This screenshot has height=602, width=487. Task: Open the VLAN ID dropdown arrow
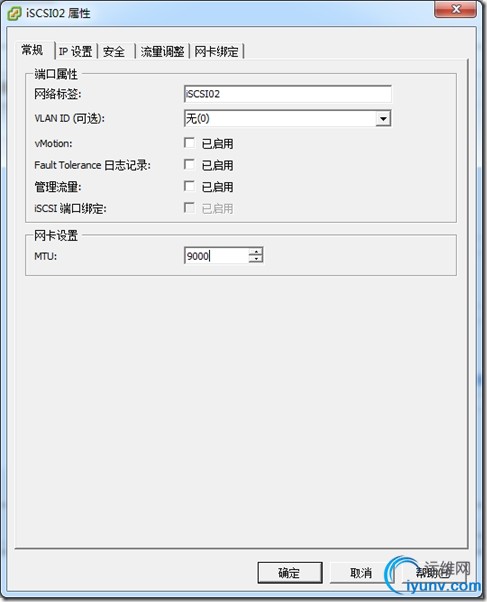[x=383, y=118]
